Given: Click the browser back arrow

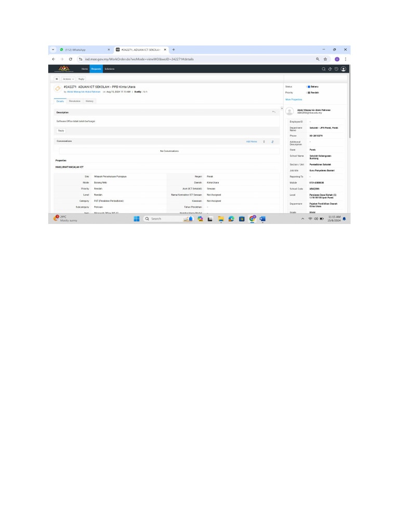Looking at the screenshot, I should click(54, 59).
